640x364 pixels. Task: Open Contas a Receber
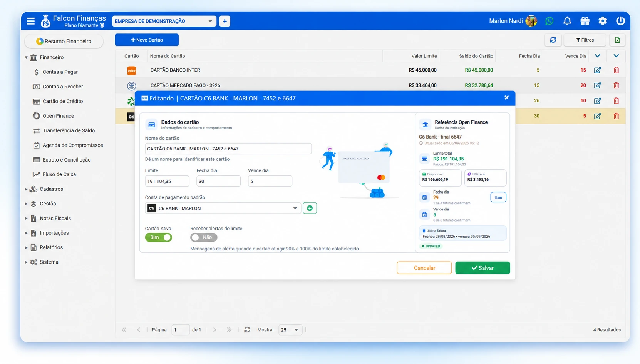click(x=63, y=87)
